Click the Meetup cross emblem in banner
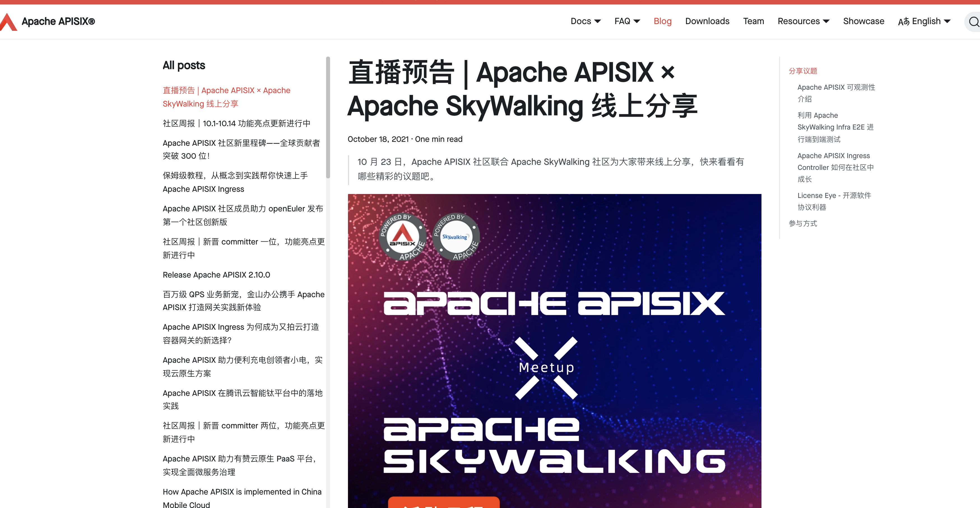 (x=546, y=368)
